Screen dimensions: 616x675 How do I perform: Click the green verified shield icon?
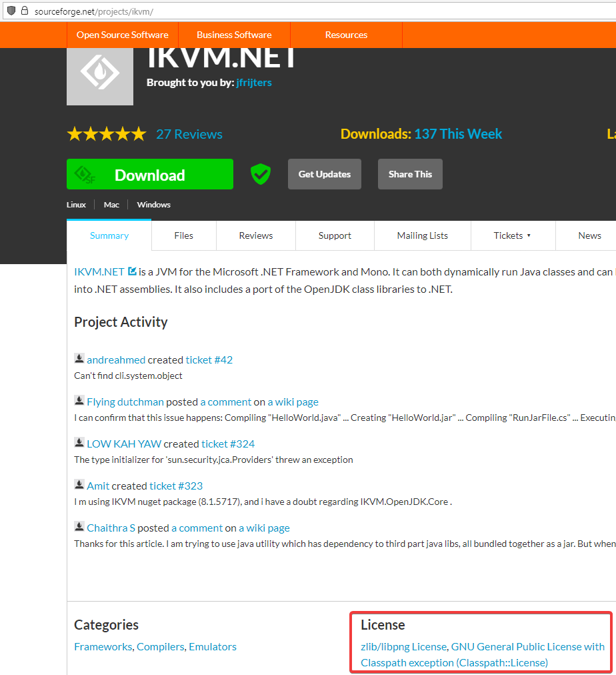260,173
